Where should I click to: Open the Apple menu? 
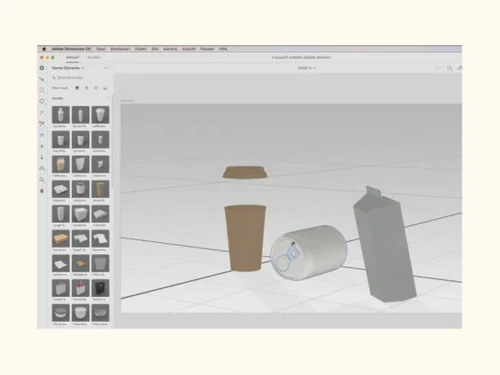pyautogui.click(x=44, y=49)
